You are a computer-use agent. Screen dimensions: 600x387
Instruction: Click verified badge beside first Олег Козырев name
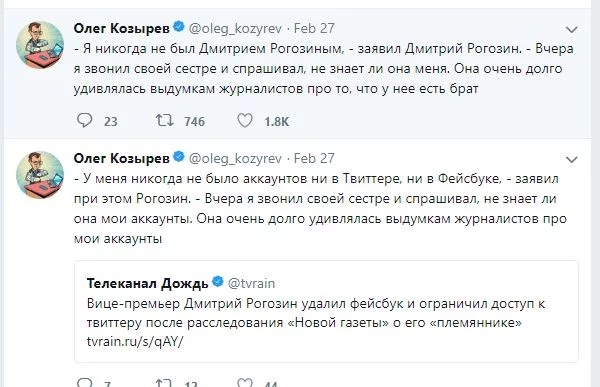(179, 27)
